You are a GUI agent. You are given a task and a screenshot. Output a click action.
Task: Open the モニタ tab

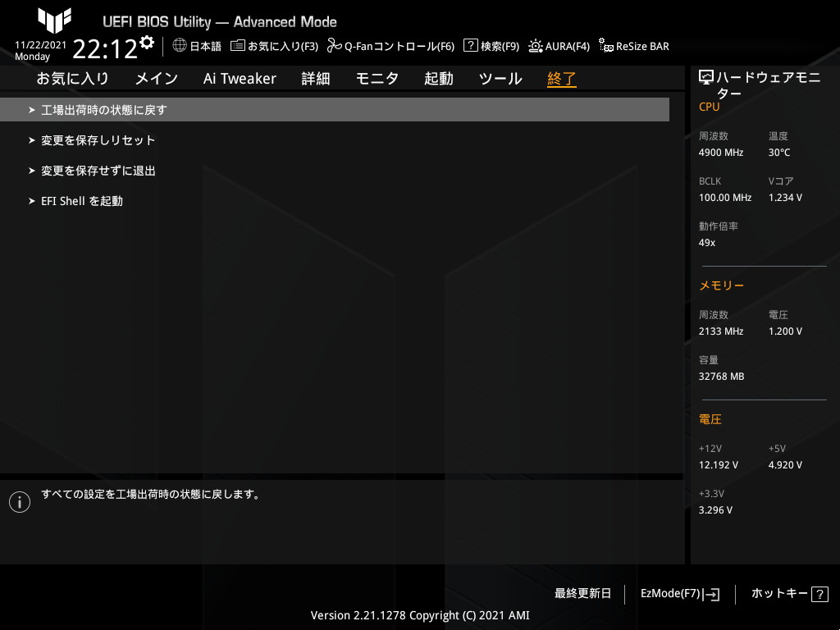click(x=377, y=79)
